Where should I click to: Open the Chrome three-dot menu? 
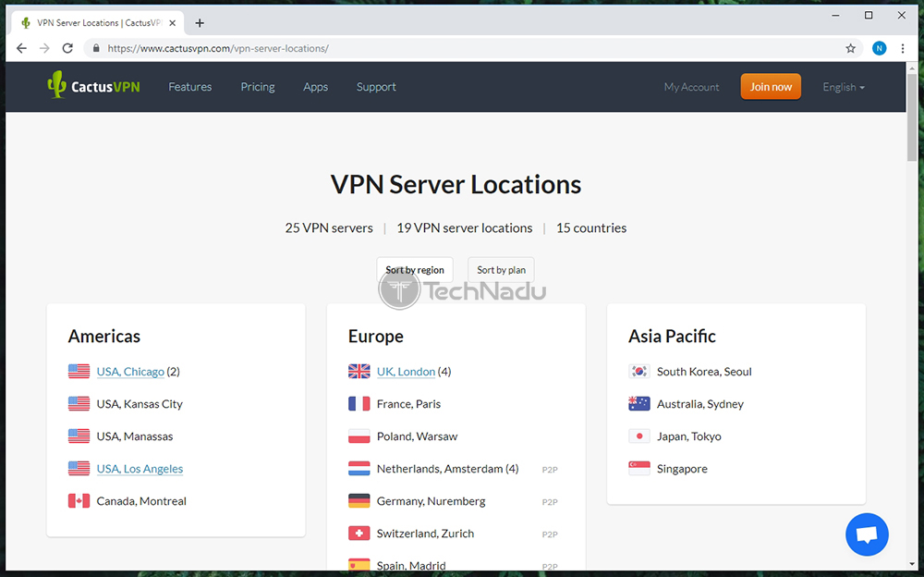pos(903,48)
